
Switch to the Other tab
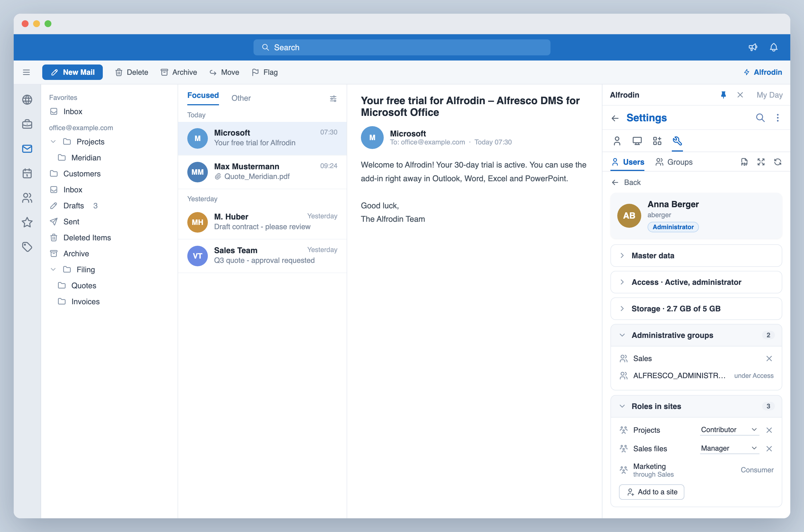[241, 98]
